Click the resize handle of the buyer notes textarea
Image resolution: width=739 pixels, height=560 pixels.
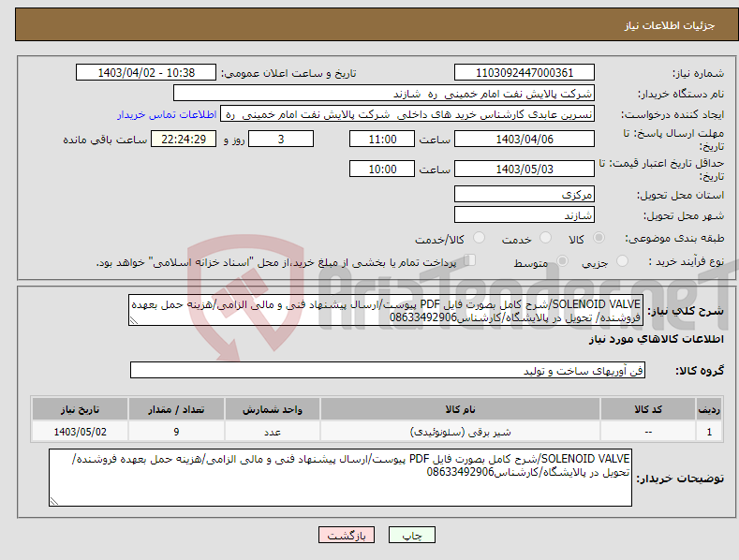coord(54,501)
